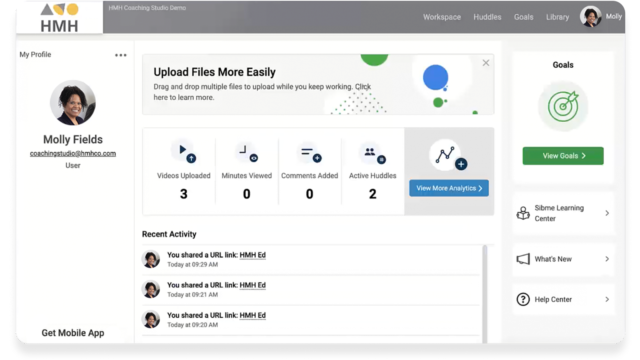Click the coachingstudio@hmhco.com email link
The height and width of the screenshot is (360, 640).
point(73,153)
